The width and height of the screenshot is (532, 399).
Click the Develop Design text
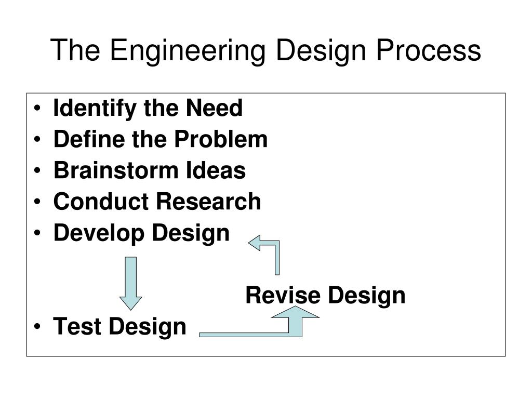pos(141,233)
